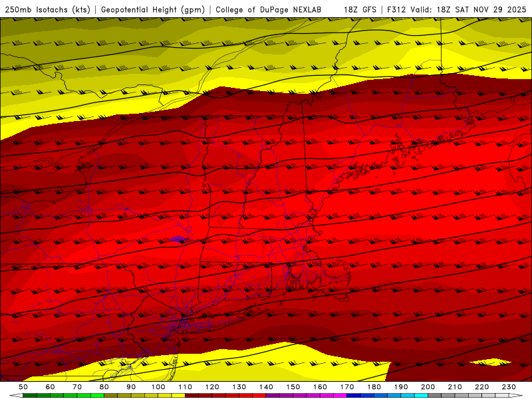Click the '230' color scale number
532x399 pixels.
pos(509,387)
